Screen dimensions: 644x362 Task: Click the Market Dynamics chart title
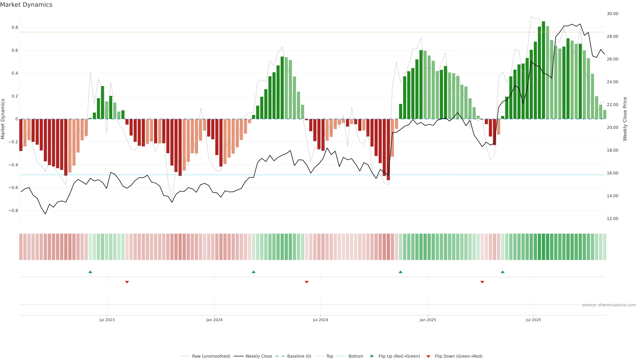(x=26, y=5)
